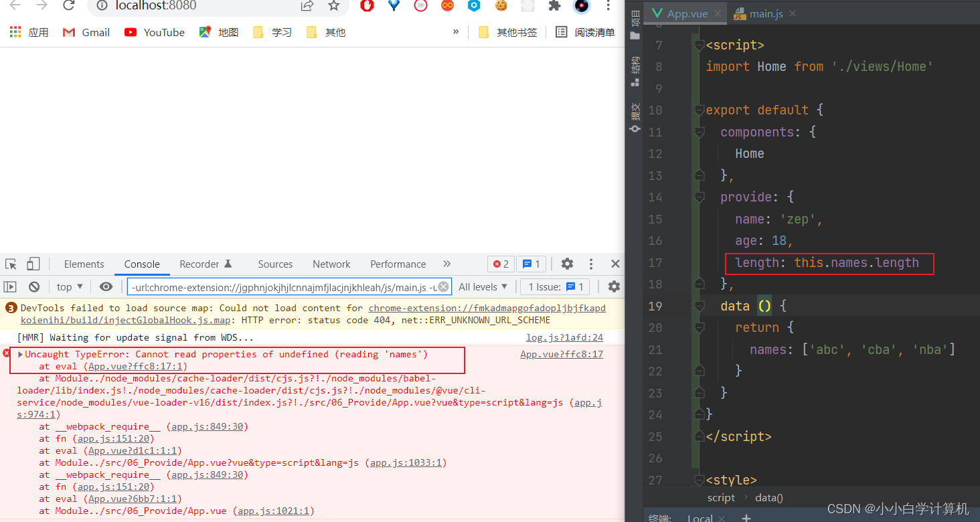The width and height of the screenshot is (980, 522).
Task: Show more DevTools tabs
Action: [x=447, y=264]
